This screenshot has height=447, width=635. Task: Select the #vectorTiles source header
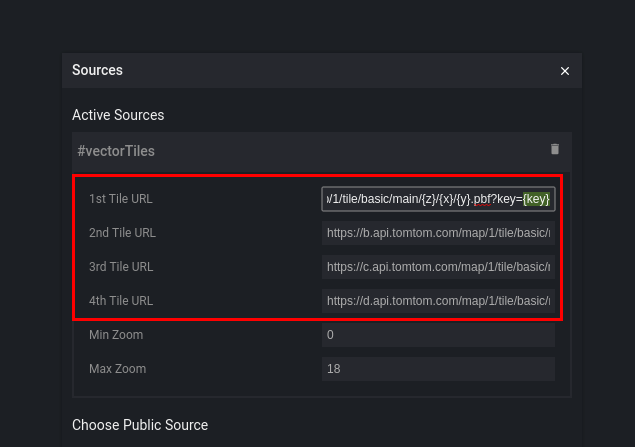(x=116, y=151)
